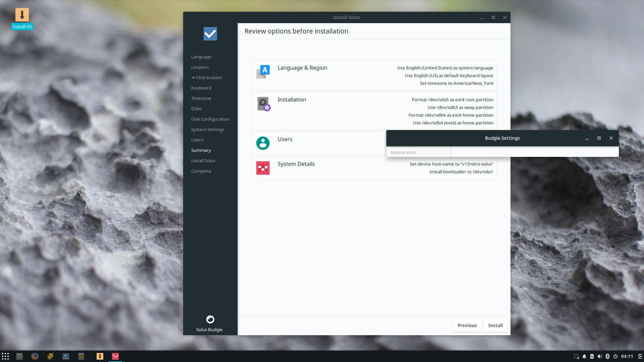Image resolution: width=644 pixels, height=362 pixels.
Task: Select the Summary step in sidebar
Action: point(201,150)
